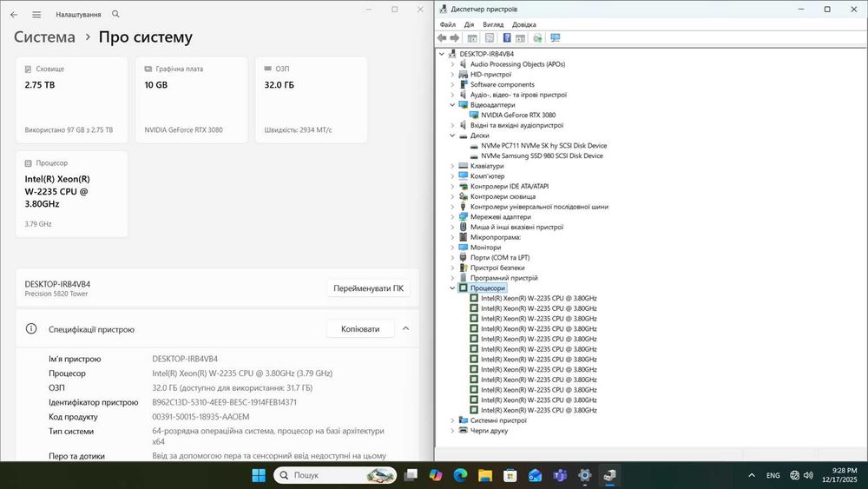Click the Properties toolbar icon in Device Manager
Viewport: 868px width, 489px height.
click(x=490, y=37)
